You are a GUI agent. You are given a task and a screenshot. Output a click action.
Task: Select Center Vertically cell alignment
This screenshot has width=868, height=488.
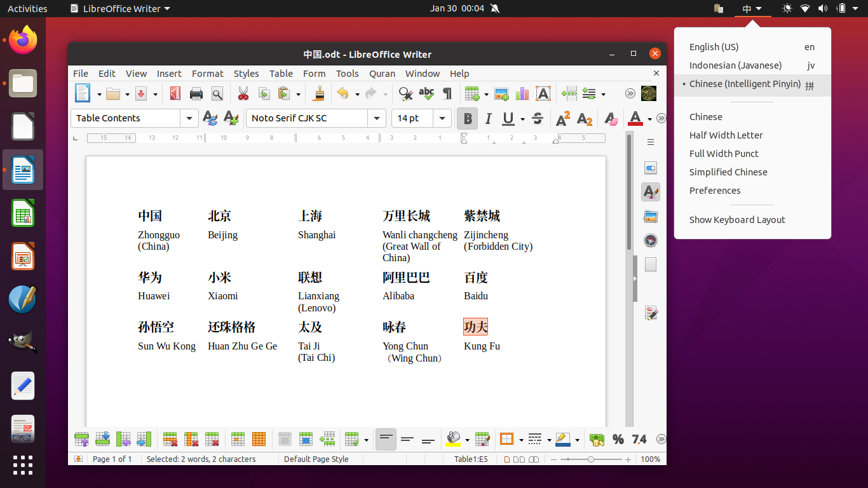pos(407,439)
